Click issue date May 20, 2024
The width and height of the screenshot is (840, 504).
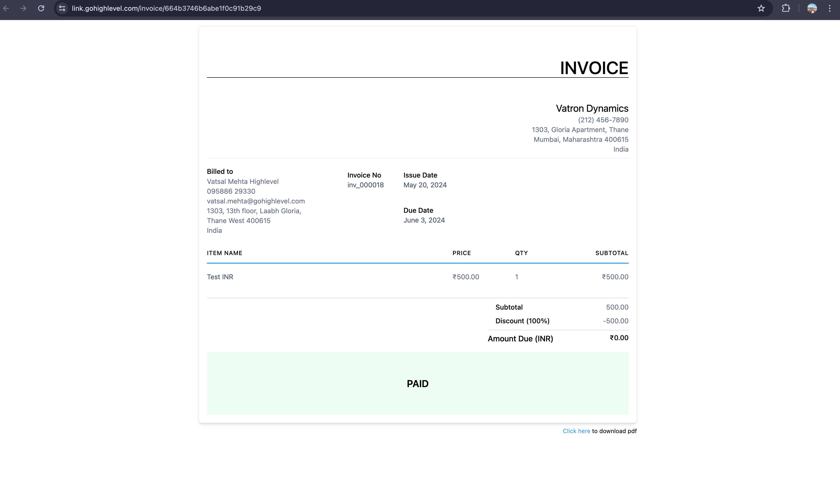point(425,185)
